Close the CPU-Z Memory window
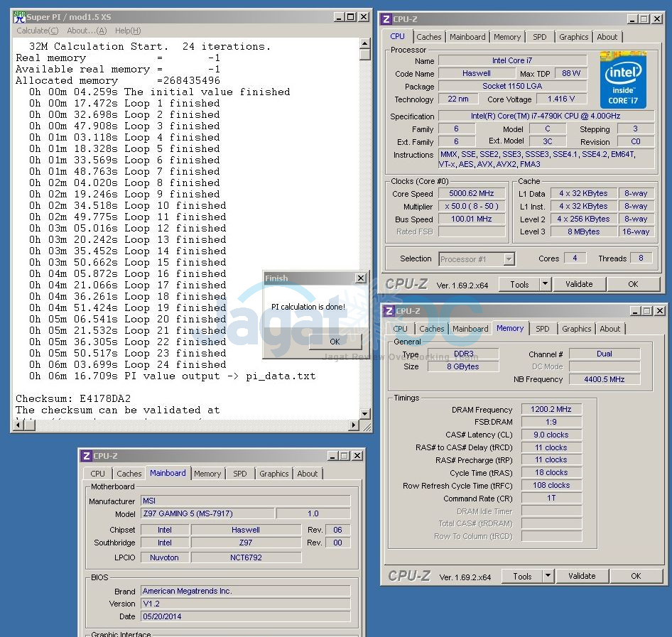This screenshot has width=672, height=637. 659,311
